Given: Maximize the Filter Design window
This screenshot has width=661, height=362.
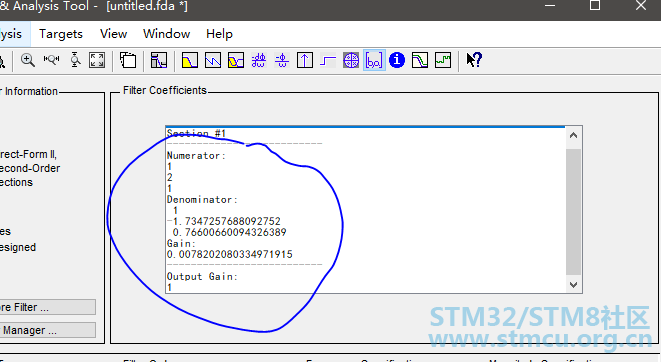Looking at the screenshot, I should click(x=595, y=5).
